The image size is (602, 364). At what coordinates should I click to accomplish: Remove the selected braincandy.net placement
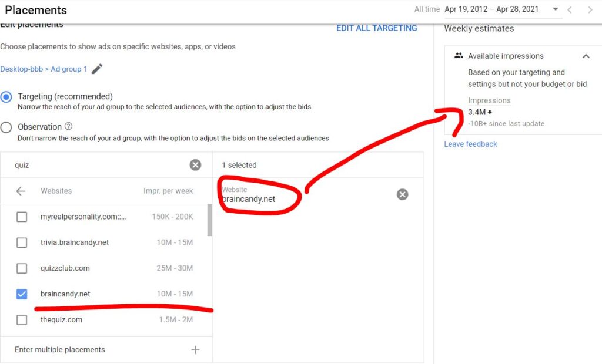[402, 194]
